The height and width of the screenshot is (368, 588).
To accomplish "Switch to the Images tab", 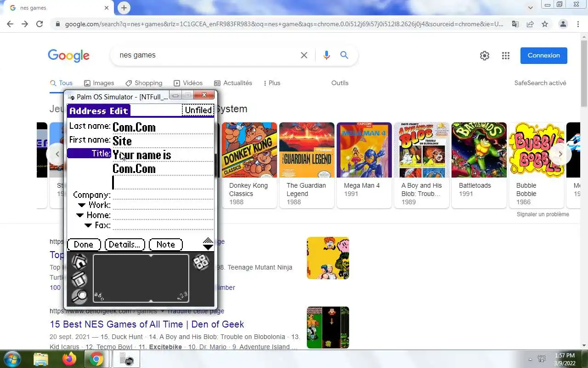I will [99, 83].
